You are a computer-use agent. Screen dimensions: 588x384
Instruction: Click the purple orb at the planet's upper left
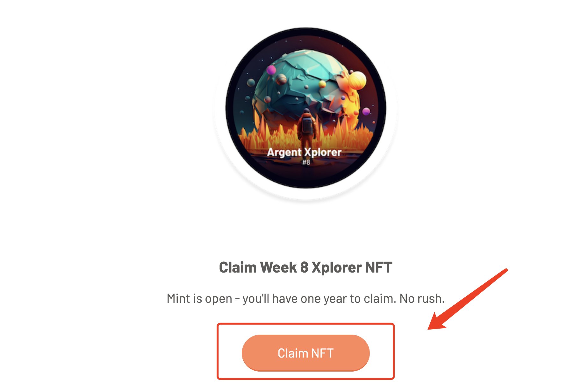click(x=271, y=70)
